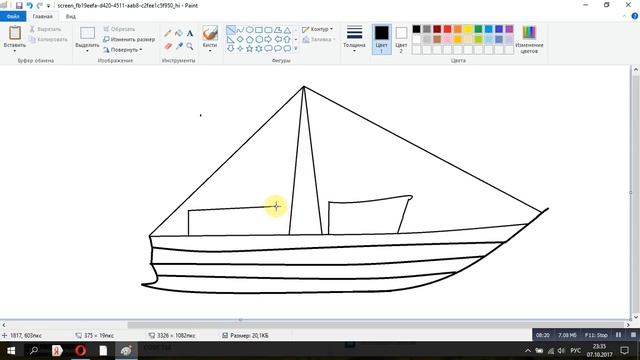Image resolution: width=640 pixels, height=360 pixels.
Task: Pick the green color swatch
Action: coord(478,29)
